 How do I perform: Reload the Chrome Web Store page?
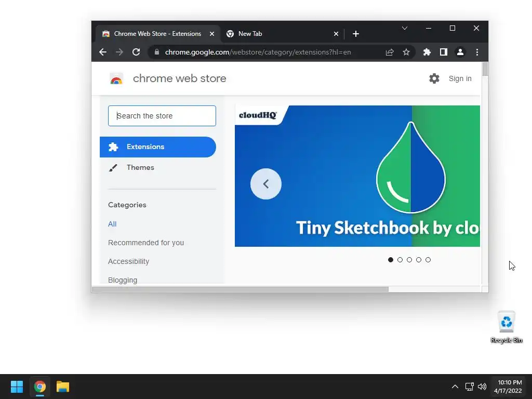136,52
